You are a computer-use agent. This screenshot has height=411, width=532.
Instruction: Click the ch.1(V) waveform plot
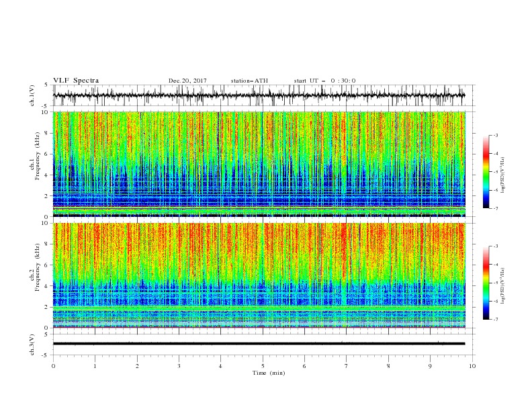[x=259, y=95]
